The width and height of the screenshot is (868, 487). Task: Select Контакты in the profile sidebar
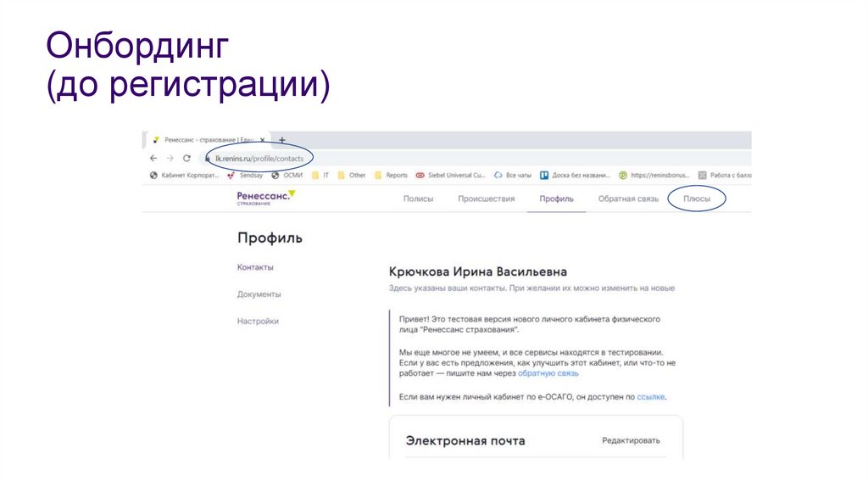tap(255, 267)
